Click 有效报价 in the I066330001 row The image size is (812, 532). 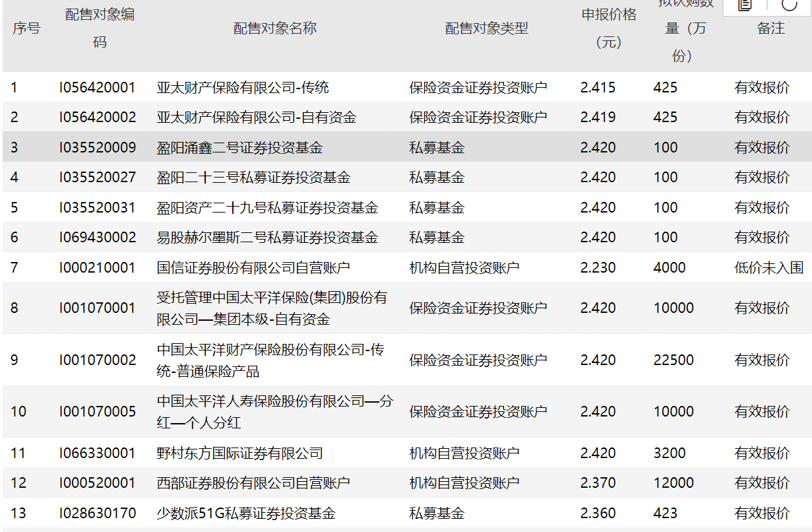tap(762, 453)
